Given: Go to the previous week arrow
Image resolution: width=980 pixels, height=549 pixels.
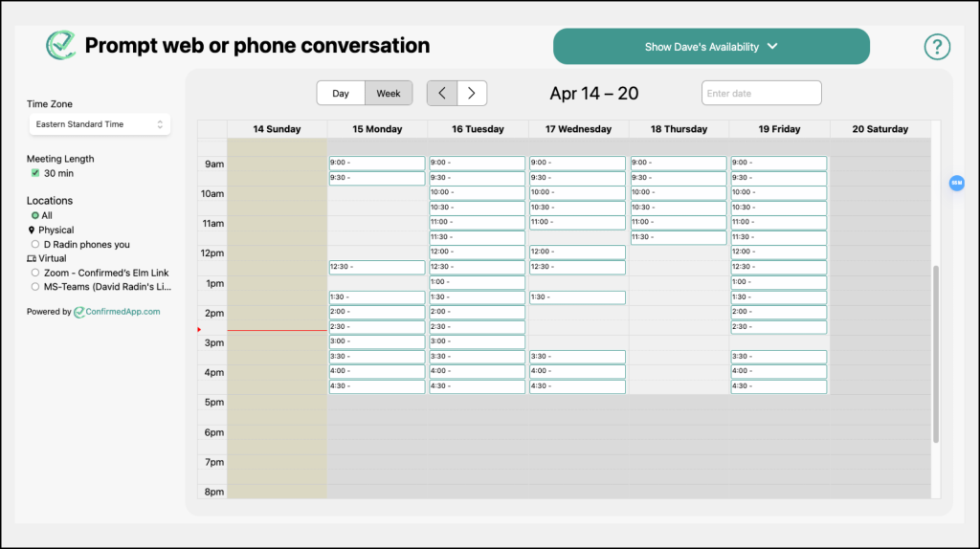Looking at the screenshot, I should [x=441, y=93].
